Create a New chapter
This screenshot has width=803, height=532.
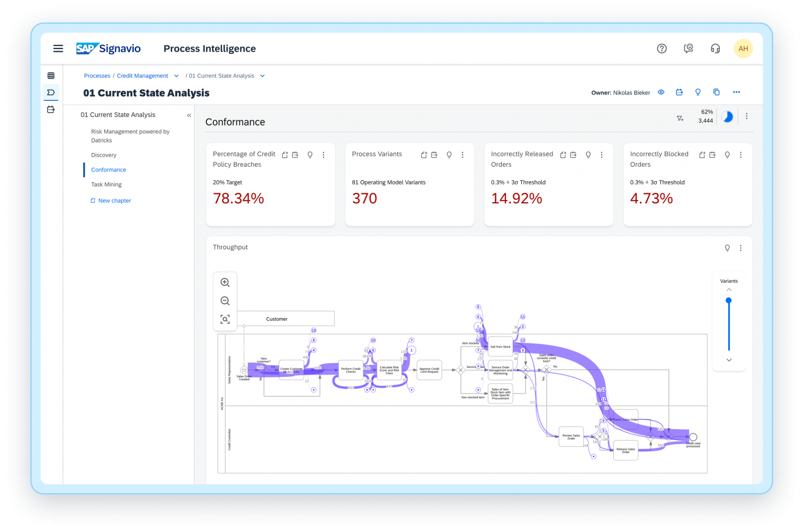(x=111, y=200)
